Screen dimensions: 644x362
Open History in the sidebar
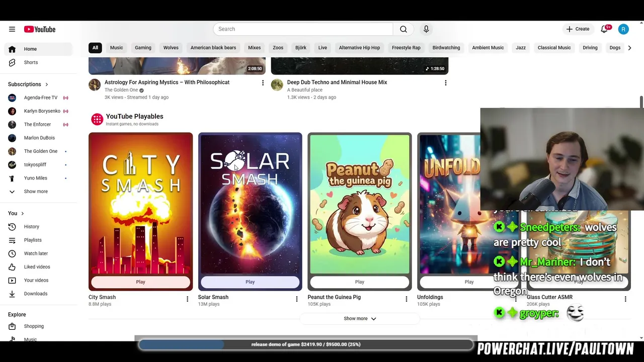click(x=38, y=227)
